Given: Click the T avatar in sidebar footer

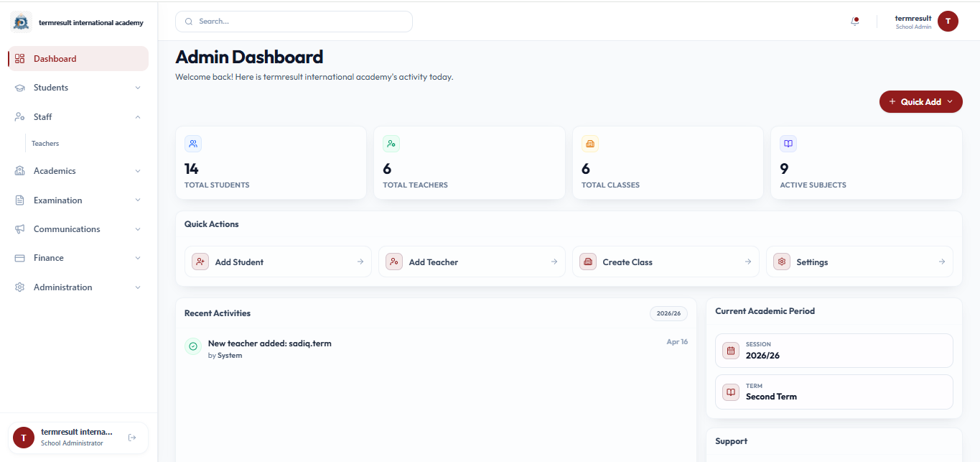Looking at the screenshot, I should (24, 438).
